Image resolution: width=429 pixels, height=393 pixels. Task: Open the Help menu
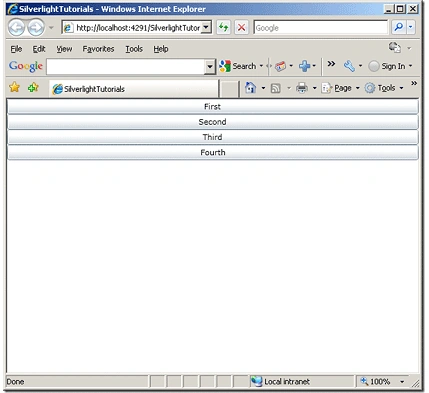click(x=161, y=49)
